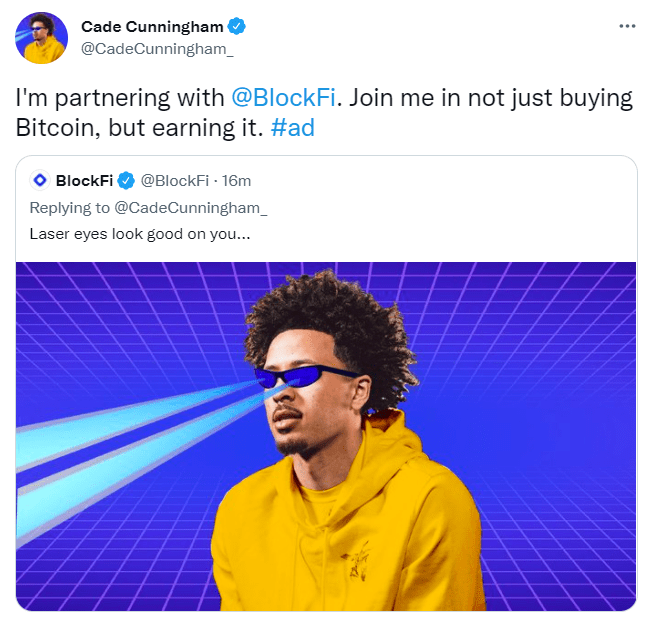Click Cade Cunningham's blue verified badge
The height and width of the screenshot is (625, 651).
pos(237,26)
